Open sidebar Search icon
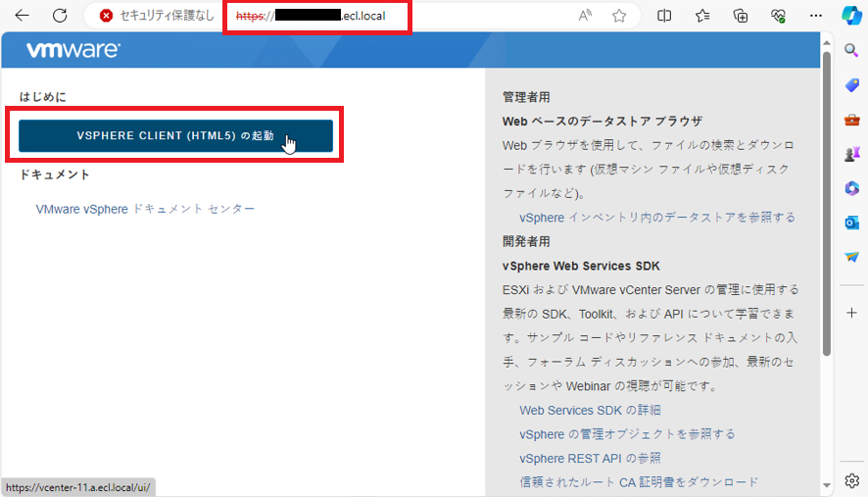The image size is (868, 497). coord(851,50)
